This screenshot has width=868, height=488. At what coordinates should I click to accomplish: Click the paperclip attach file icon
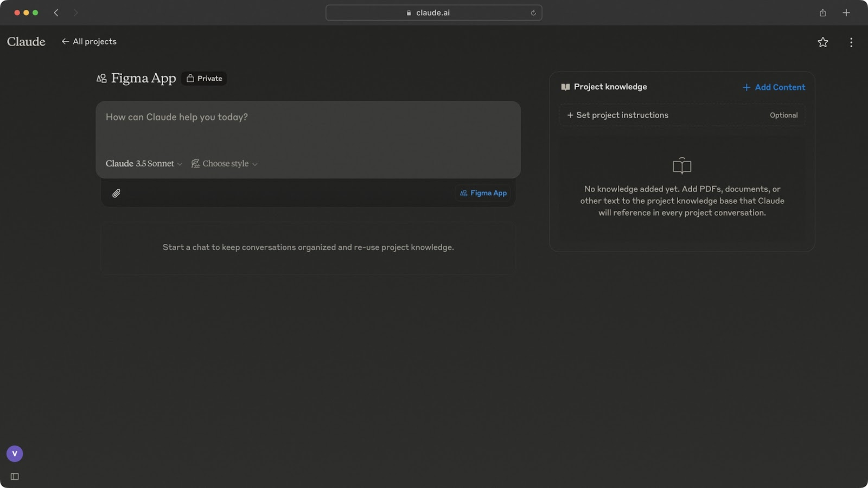tap(116, 193)
